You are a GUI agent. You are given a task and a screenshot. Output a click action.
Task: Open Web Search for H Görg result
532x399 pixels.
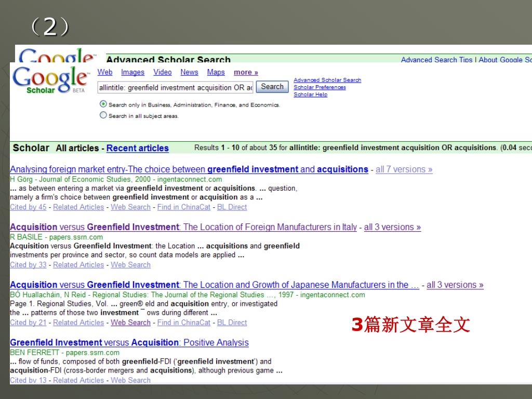click(x=130, y=207)
